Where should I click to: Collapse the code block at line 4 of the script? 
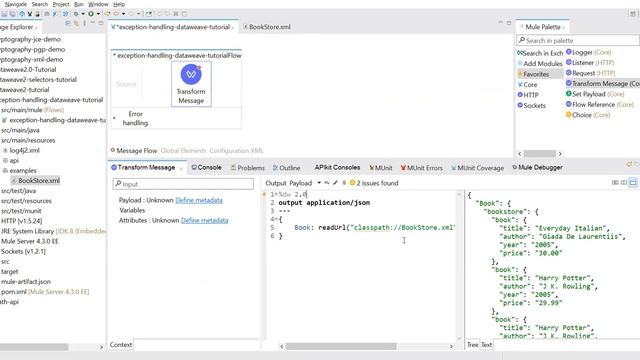(277, 219)
